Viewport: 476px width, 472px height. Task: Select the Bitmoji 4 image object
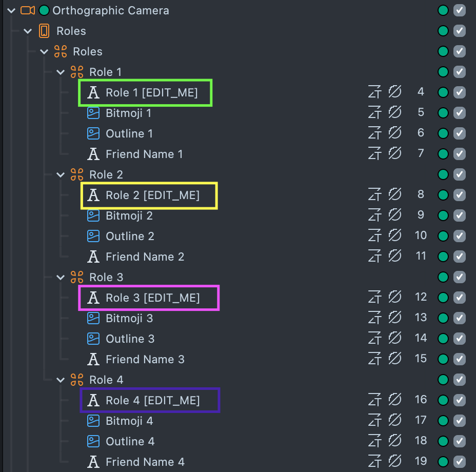click(129, 421)
